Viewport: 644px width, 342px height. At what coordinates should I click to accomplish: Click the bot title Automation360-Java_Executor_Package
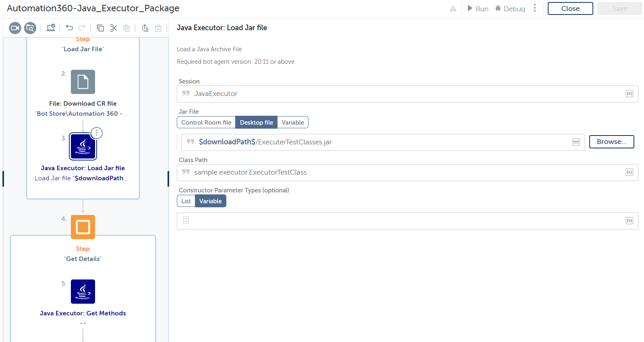coord(93,8)
